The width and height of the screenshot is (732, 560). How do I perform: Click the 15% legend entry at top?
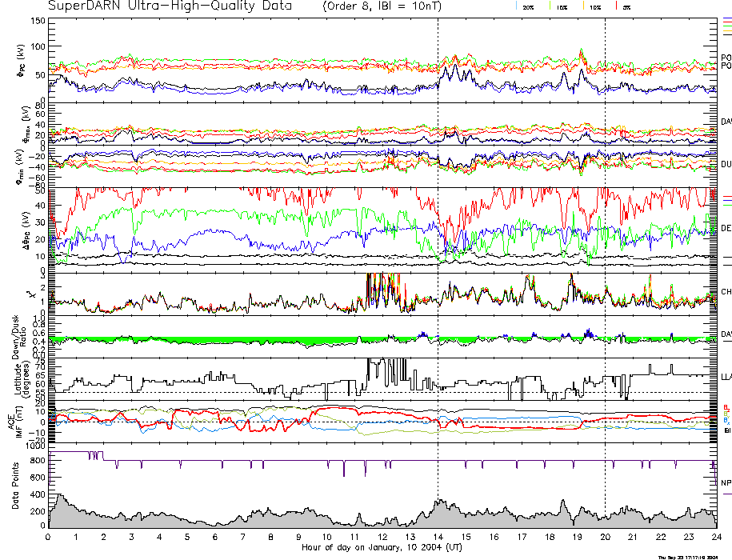[x=561, y=6]
